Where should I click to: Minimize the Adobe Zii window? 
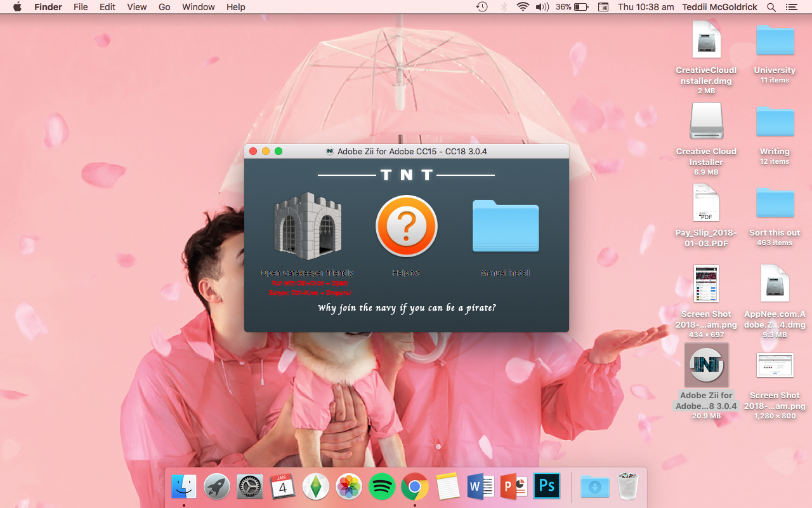point(265,151)
